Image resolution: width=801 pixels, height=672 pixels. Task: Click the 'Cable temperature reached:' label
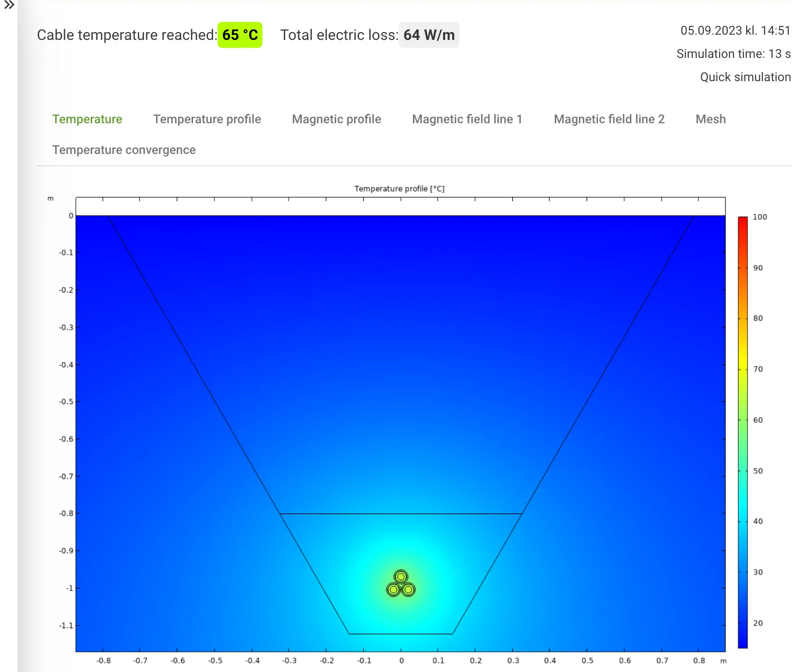click(x=127, y=35)
